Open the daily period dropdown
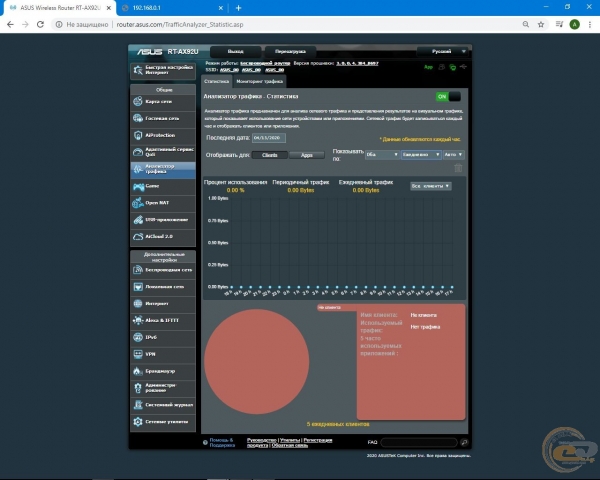Viewport: 600px width, 480px height. click(421, 155)
